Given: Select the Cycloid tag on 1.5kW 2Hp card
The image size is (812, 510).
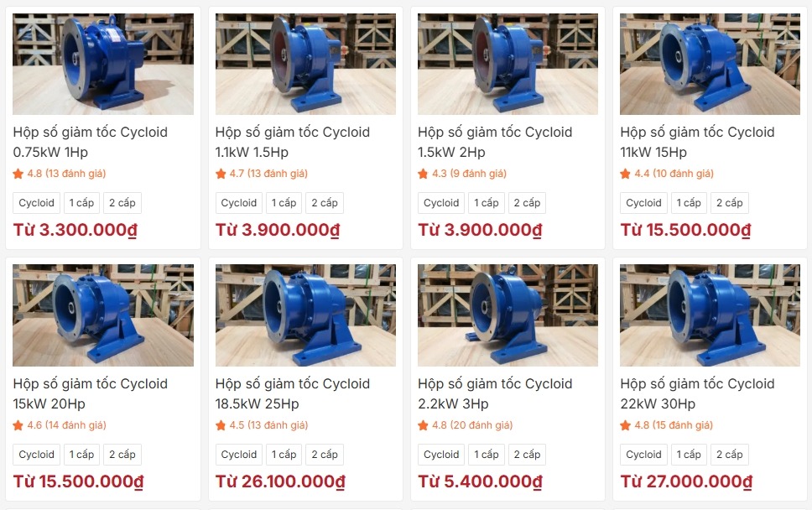Looking at the screenshot, I should coord(441,203).
